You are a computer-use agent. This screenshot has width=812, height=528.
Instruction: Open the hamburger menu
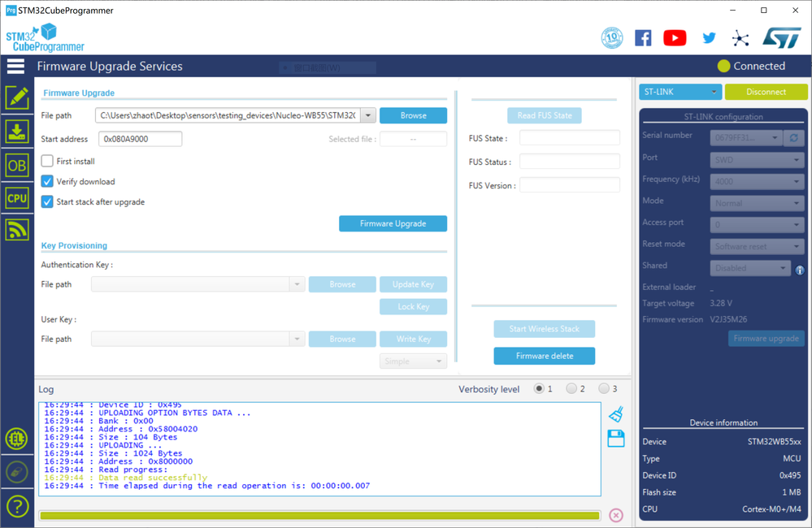click(x=15, y=67)
